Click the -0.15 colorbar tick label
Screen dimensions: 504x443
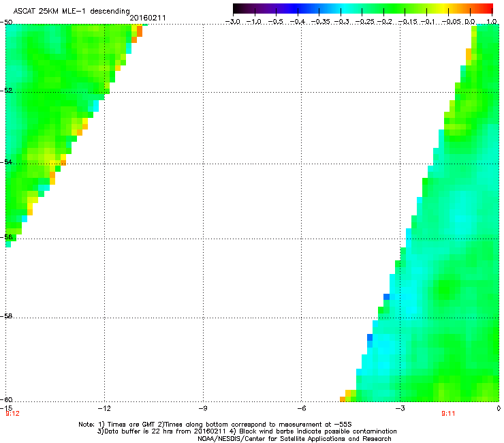(x=407, y=22)
